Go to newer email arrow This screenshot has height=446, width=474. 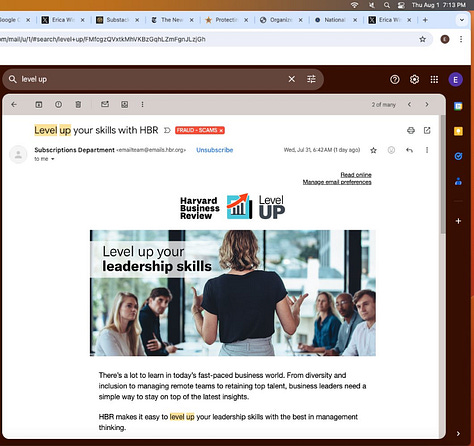coord(409,104)
